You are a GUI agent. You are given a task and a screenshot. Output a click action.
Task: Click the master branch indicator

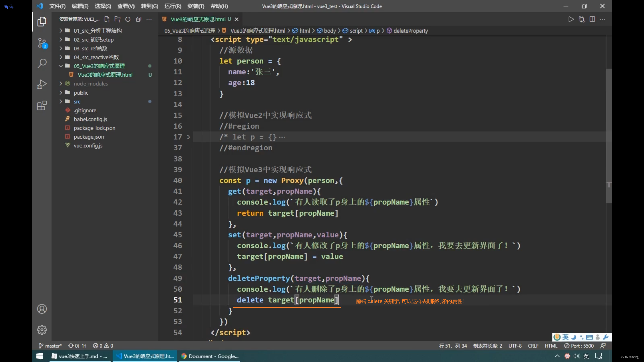(50, 346)
